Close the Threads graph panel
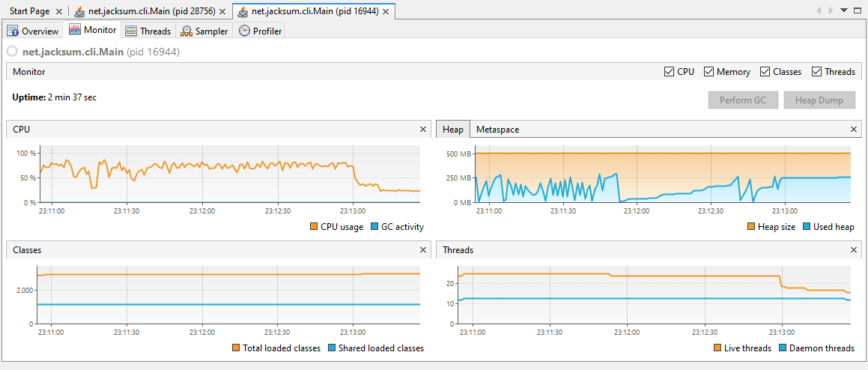This screenshot has width=868, height=370. tap(854, 250)
